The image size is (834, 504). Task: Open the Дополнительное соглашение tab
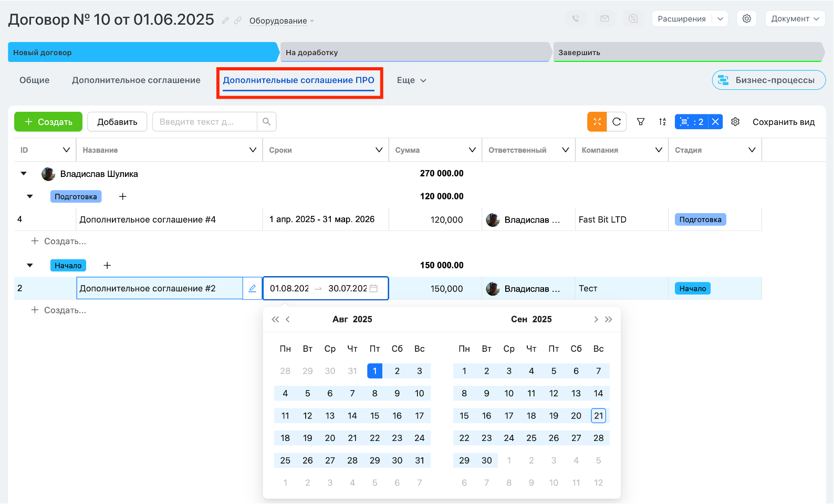click(x=136, y=80)
